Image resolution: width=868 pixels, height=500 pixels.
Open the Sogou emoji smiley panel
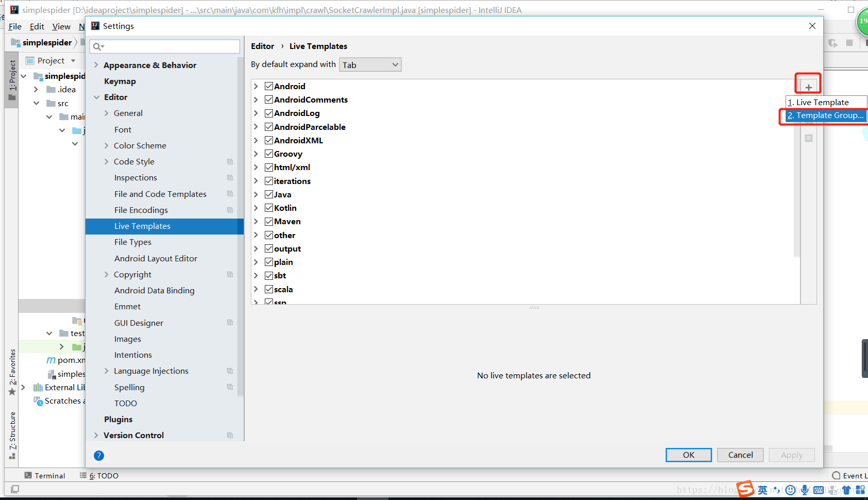790,490
